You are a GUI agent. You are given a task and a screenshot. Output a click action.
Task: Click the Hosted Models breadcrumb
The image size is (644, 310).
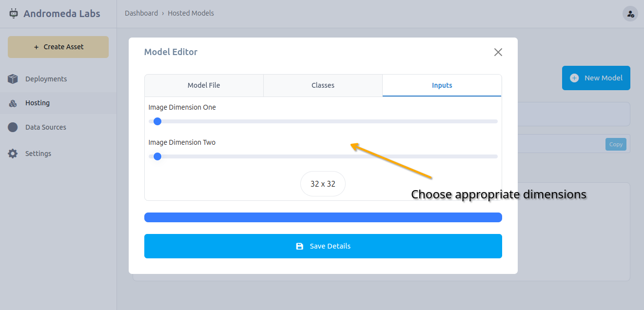click(191, 13)
